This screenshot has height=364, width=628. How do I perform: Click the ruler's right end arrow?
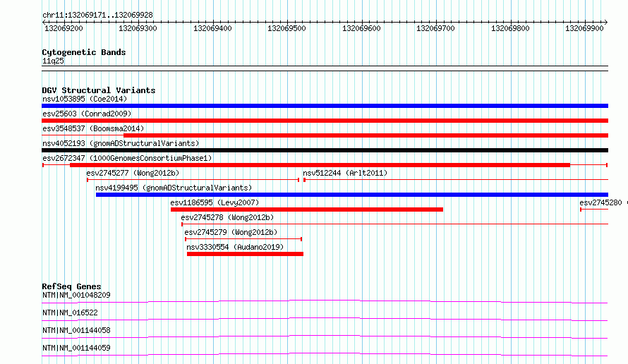pos(606,22)
